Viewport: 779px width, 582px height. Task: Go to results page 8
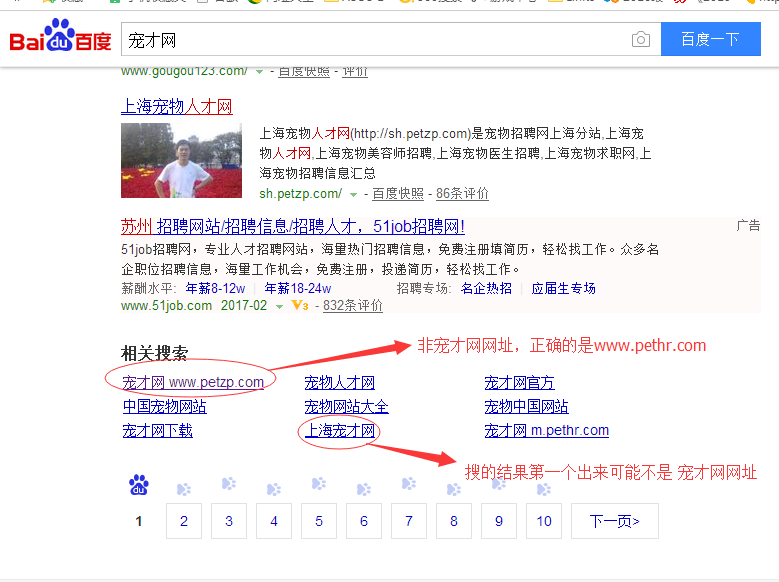pyautogui.click(x=454, y=521)
